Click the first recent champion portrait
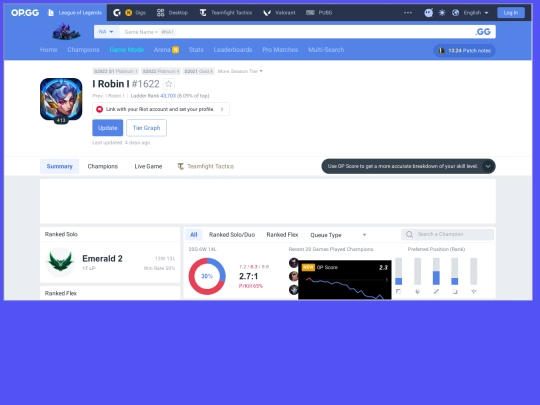540x405 pixels. click(293, 263)
